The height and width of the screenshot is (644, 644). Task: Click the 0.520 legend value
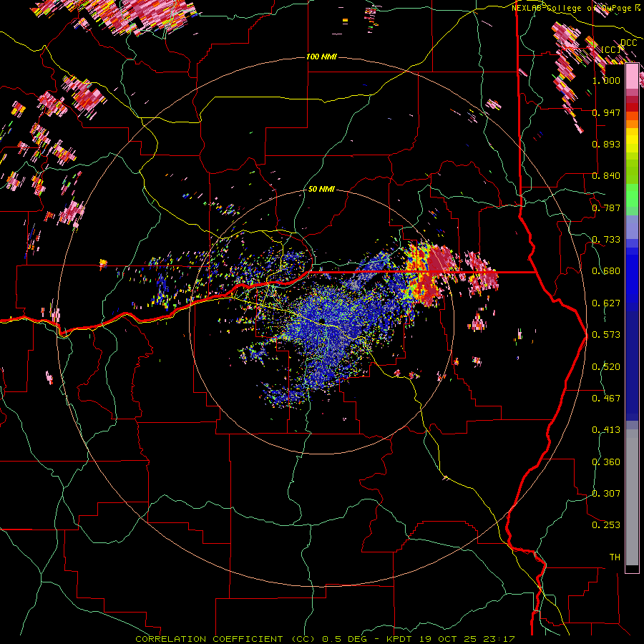(606, 367)
